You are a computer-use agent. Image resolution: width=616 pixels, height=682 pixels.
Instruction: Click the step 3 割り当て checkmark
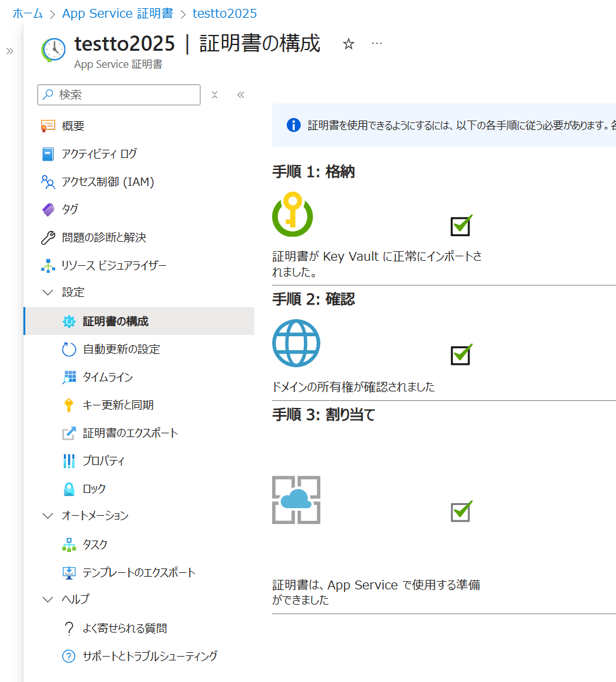461,511
